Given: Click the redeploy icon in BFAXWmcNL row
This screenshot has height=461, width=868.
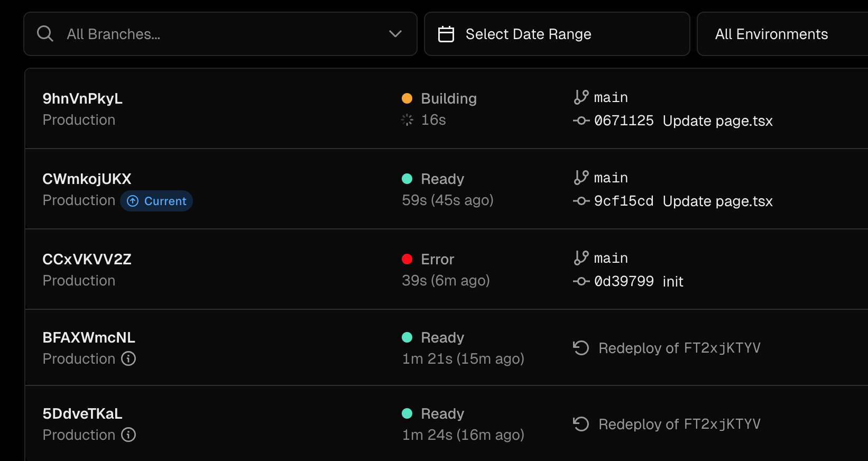Looking at the screenshot, I should (x=581, y=348).
